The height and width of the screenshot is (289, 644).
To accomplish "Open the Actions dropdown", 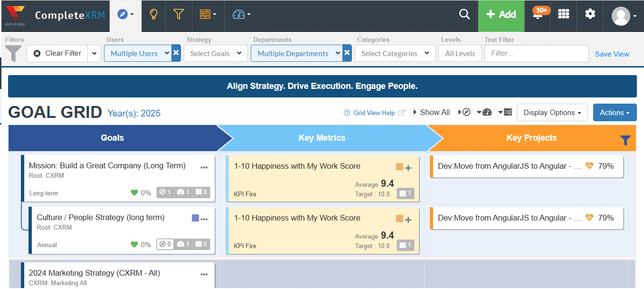I will 615,113.
